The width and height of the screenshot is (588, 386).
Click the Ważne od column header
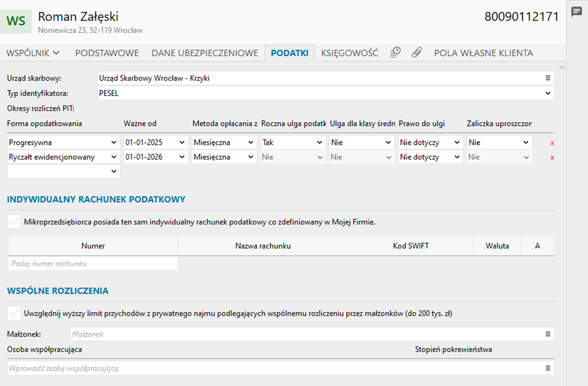tap(140, 124)
